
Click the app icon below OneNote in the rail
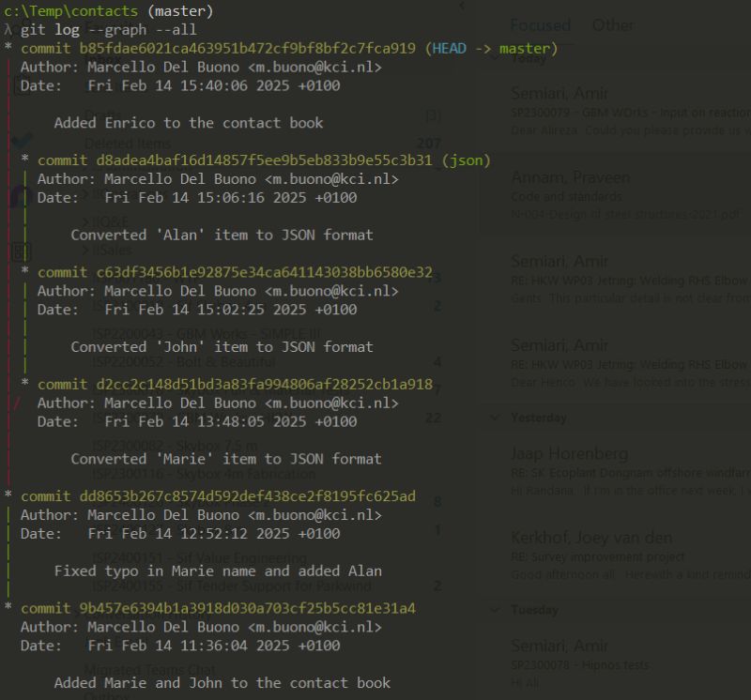point(22,251)
